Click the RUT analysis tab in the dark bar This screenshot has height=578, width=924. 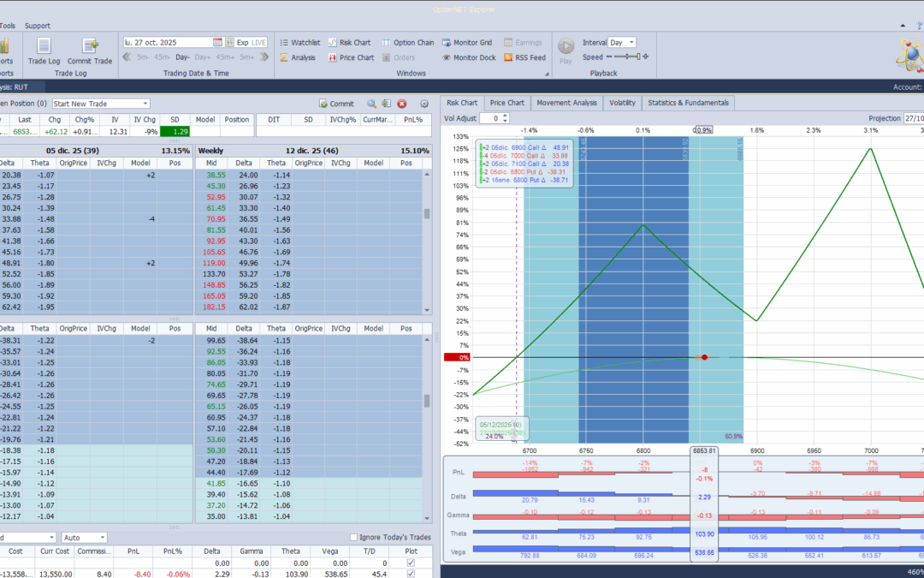[21, 87]
